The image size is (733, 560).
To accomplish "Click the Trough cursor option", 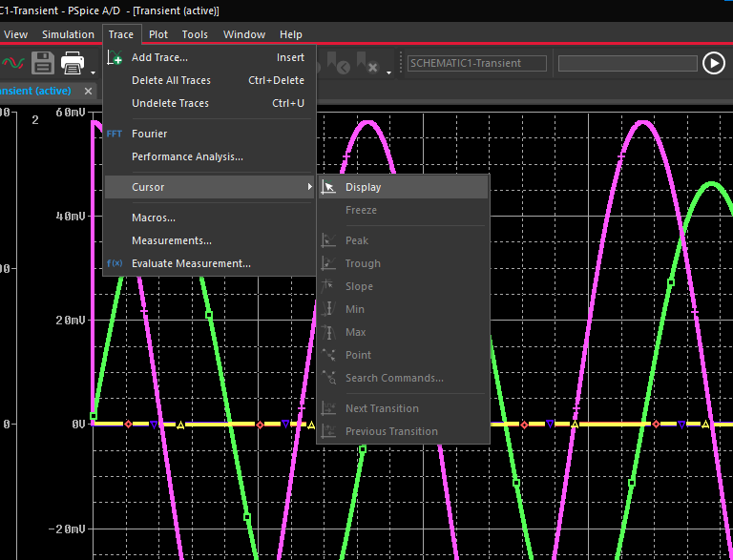I will click(403, 263).
